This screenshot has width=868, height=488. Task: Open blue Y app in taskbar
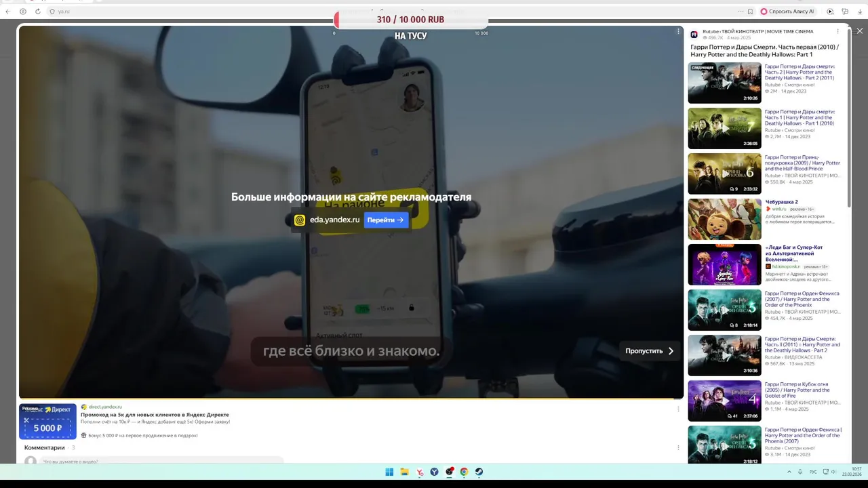tap(435, 472)
